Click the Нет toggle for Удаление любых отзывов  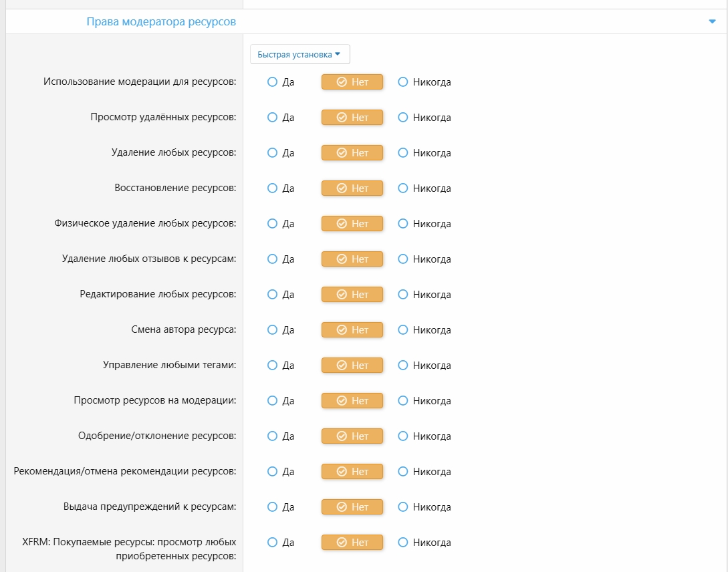tap(352, 259)
